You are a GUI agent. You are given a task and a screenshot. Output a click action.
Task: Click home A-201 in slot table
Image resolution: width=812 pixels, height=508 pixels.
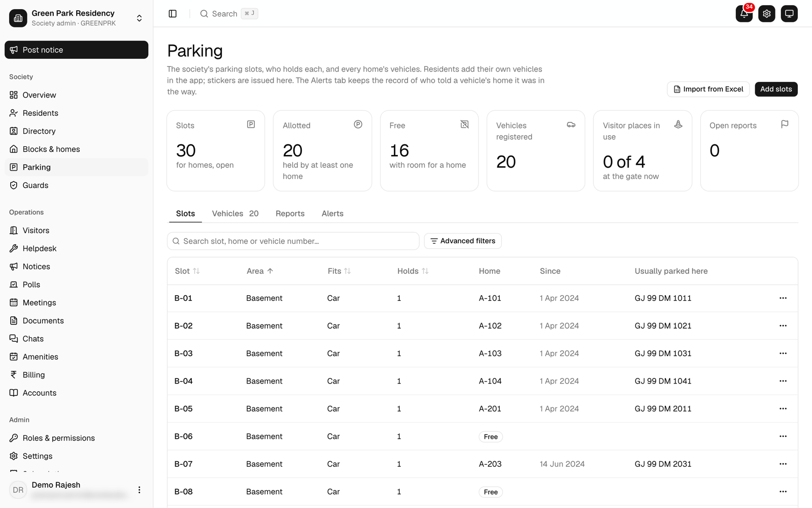(x=490, y=409)
